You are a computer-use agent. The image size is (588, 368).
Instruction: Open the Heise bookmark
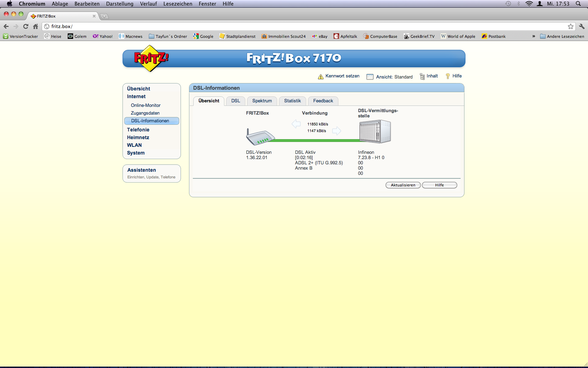pos(53,36)
